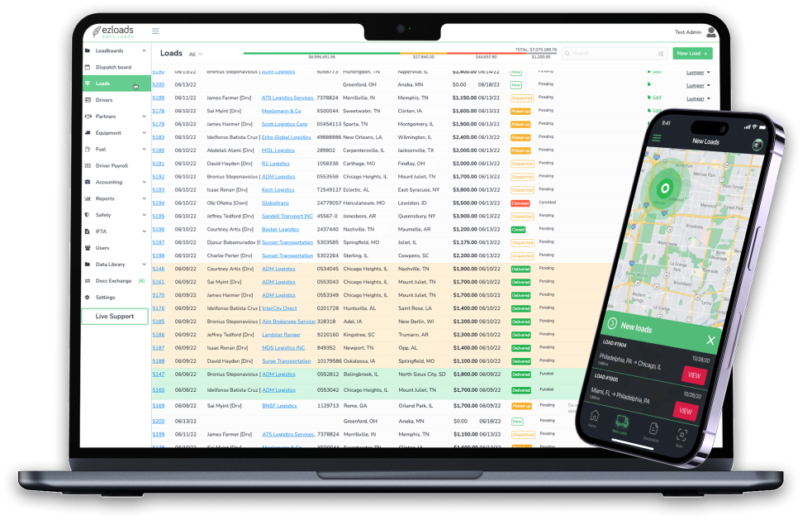Close the New loads panel with the X
This screenshot has width=812, height=520.
pos(710,340)
